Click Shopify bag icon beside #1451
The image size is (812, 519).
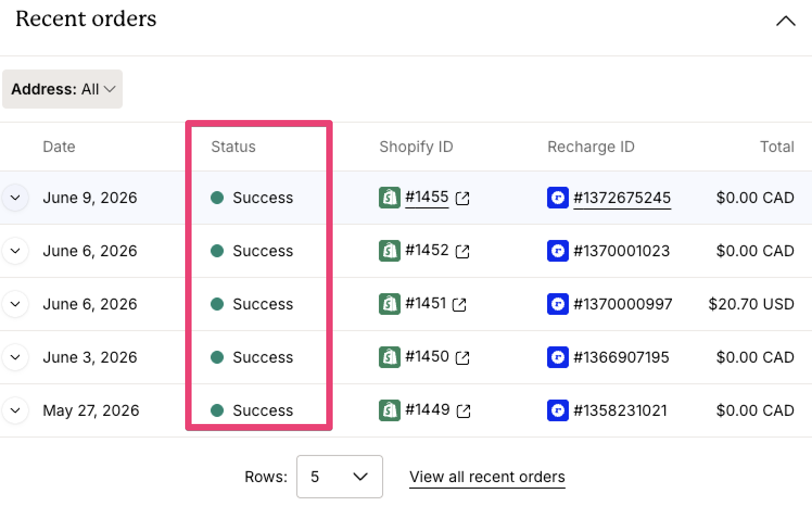(390, 304)
